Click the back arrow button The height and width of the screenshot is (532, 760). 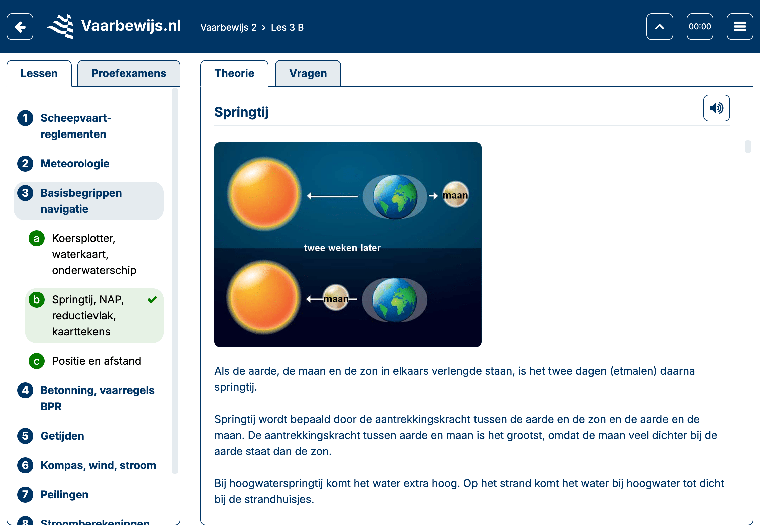coord(20,27)
